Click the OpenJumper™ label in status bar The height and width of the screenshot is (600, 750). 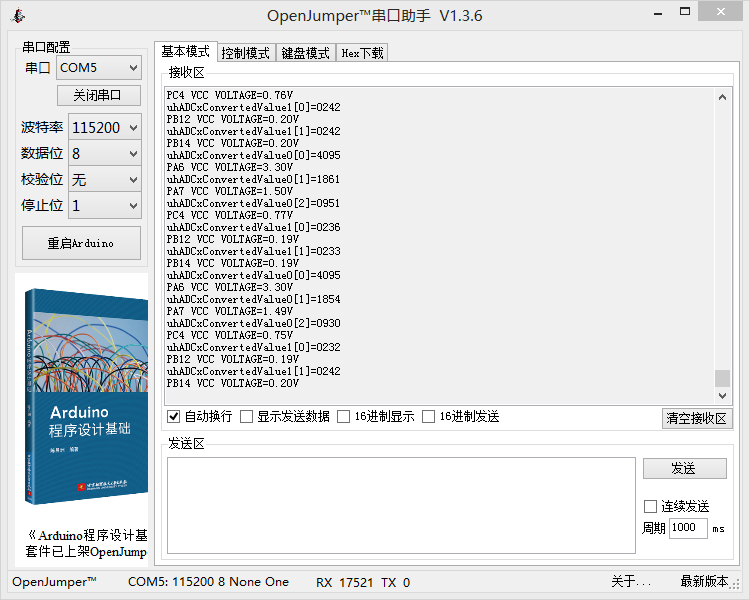pos(54,582)
